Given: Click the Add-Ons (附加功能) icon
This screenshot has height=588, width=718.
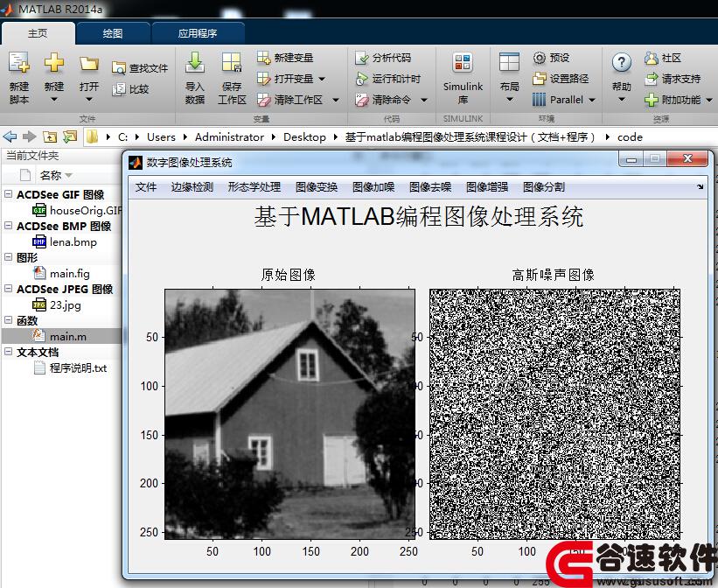Looking at the screenshot, I should tap(652, 100).
